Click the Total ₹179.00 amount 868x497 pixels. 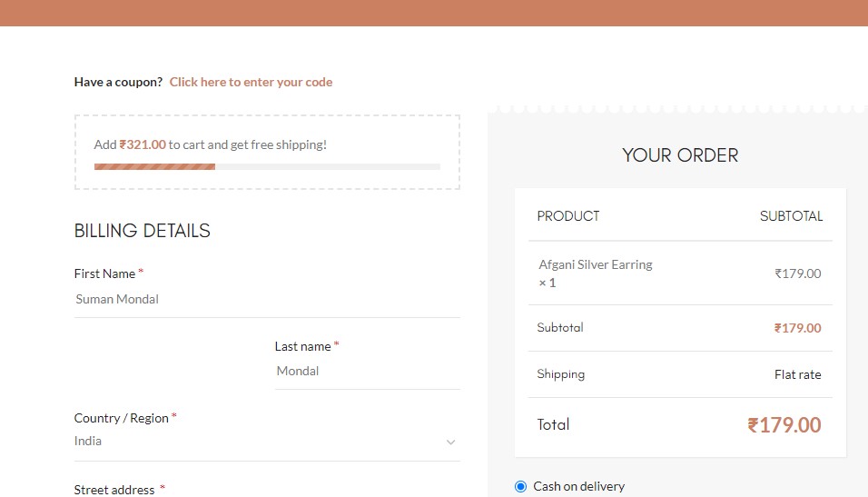[x=784, y=425]
